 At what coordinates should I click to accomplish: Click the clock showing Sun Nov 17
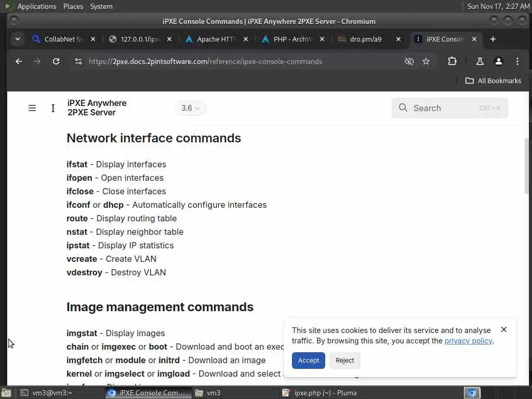(498, 6)
